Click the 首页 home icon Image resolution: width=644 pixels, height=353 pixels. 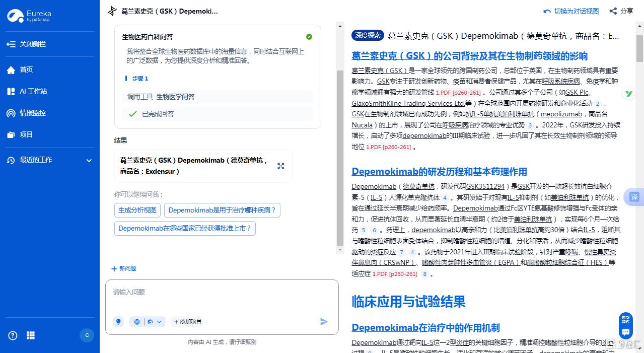(11, 70)
